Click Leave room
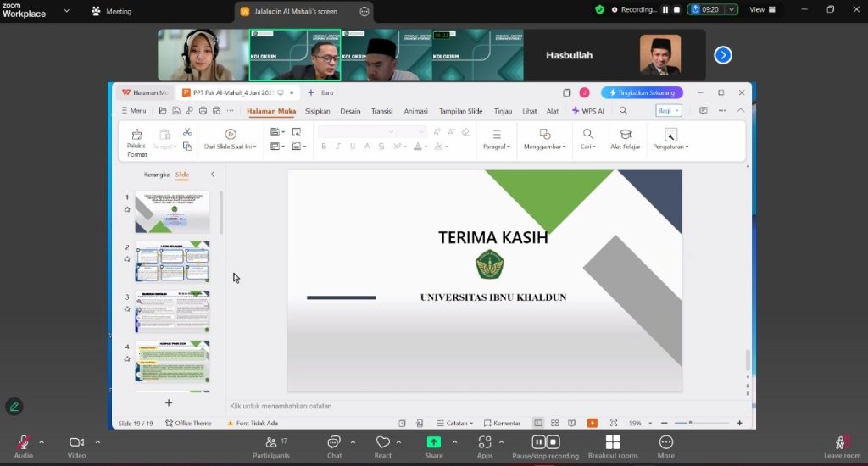The image size is (868, 466). point(841,446)
